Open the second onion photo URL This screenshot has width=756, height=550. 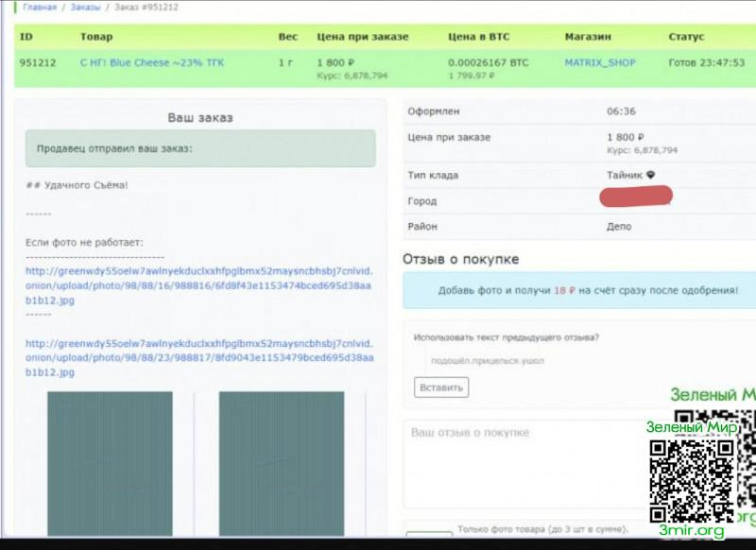(x=198, y=358)
